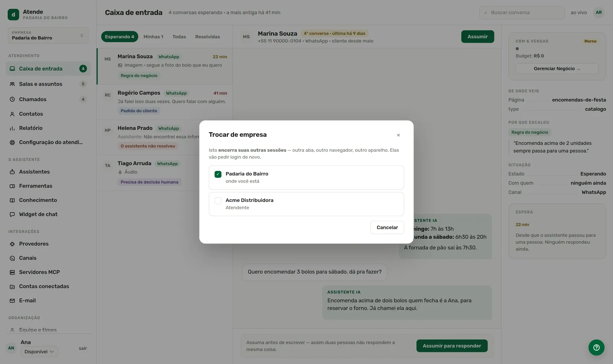Viewport: 613px width, 364px height.
Task: Click the Cancelar button
Action: [x=387, y=227]
